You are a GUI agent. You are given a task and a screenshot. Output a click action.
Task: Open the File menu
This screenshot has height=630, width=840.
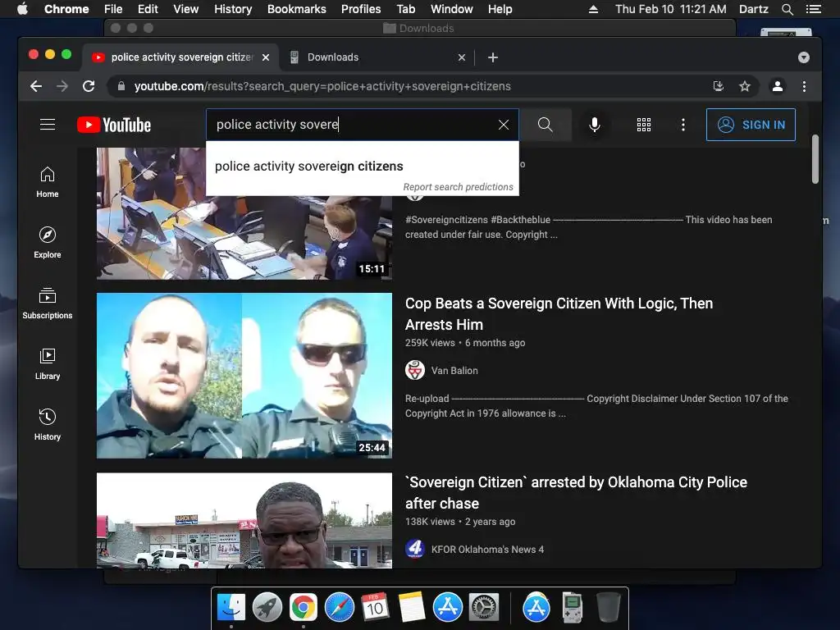[x=113, y=9]
